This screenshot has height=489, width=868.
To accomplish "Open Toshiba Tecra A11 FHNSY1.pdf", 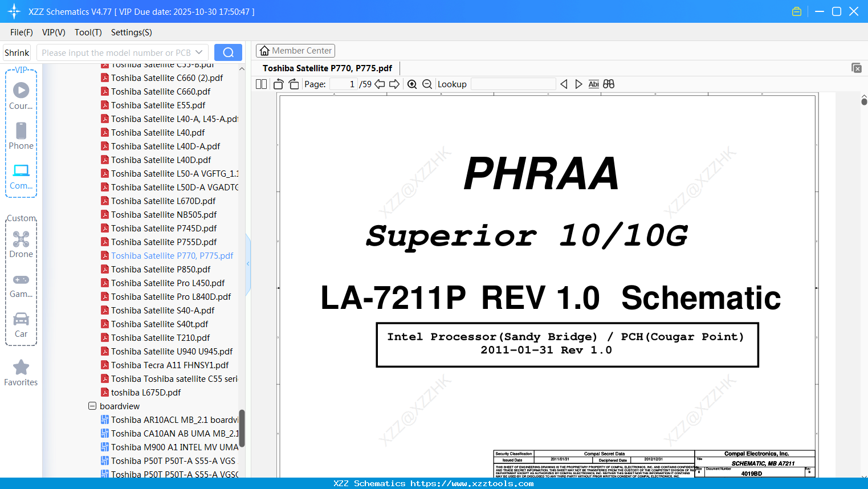I will 170,365.
